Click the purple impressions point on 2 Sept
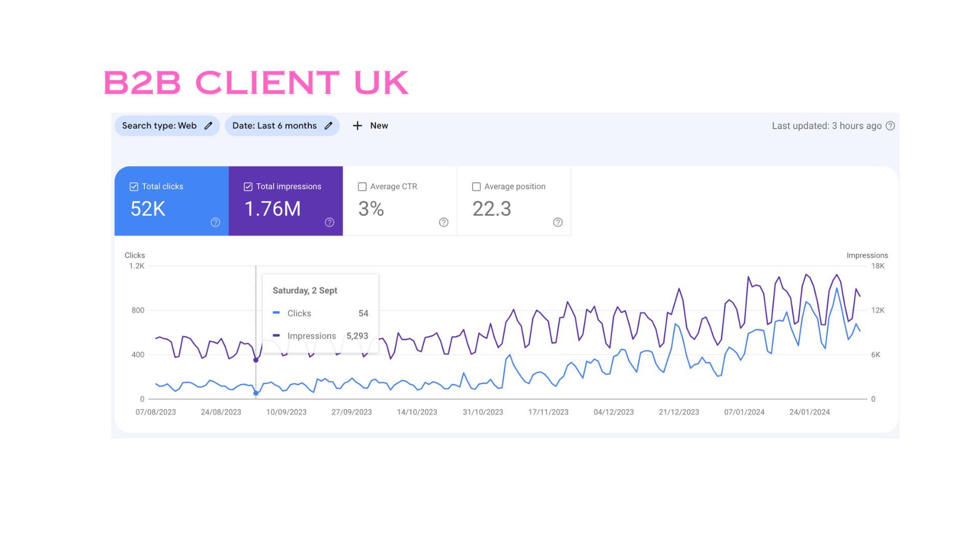Image resolution: width=980 pixels, height=551 pixels. 256,360
